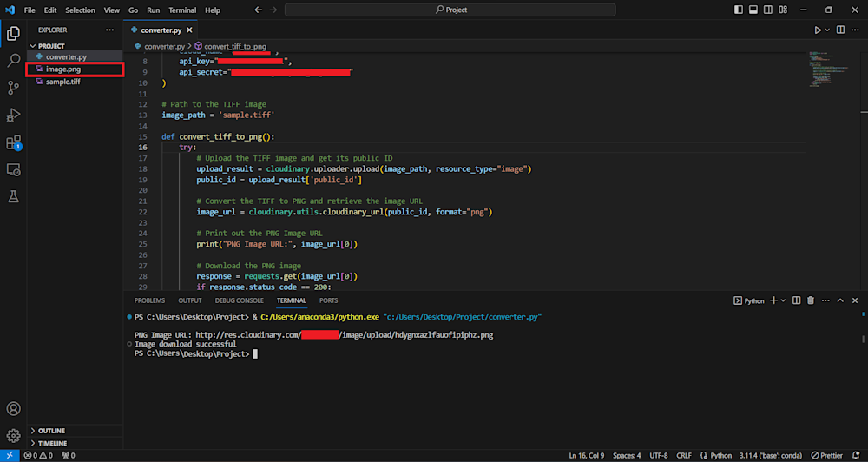Open sample.tiff in the explorer
Screen dimensions: 868x462
tap(62, 82)
